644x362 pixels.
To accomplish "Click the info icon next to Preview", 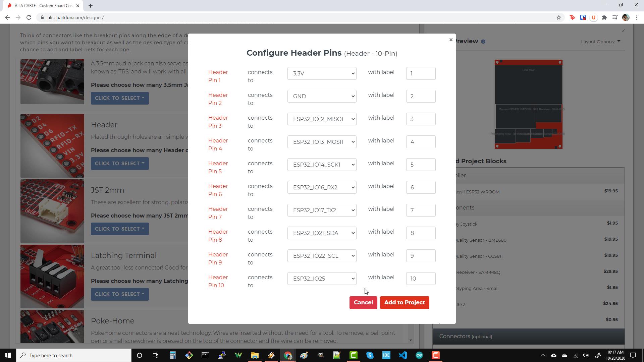I will pyautogui.click(x=483, y=42).
